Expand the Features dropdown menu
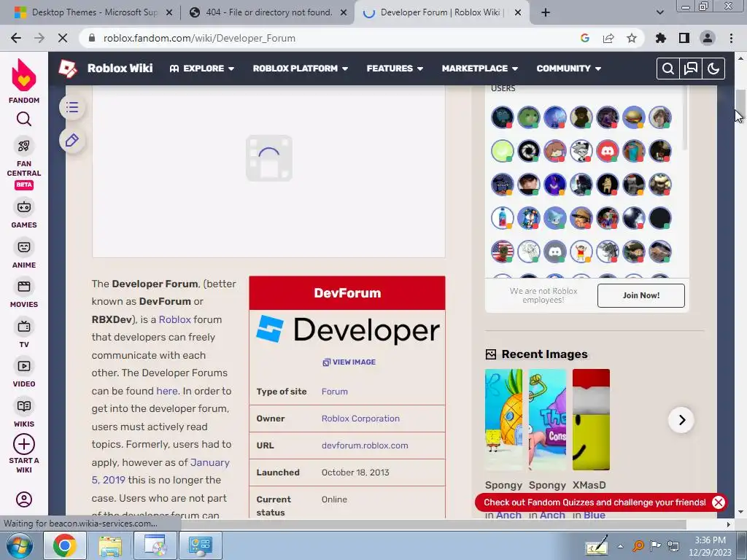747x560 pixels. click(x=395, y=69)
